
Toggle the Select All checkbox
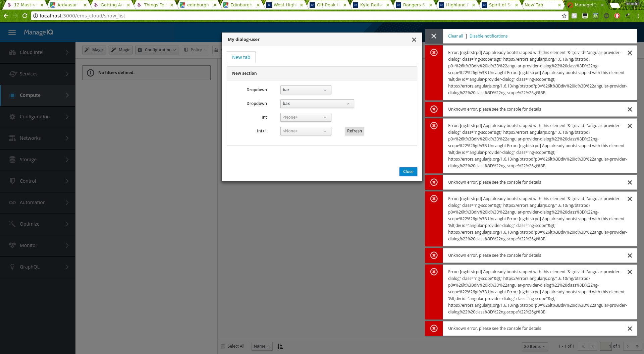[223, 346]
